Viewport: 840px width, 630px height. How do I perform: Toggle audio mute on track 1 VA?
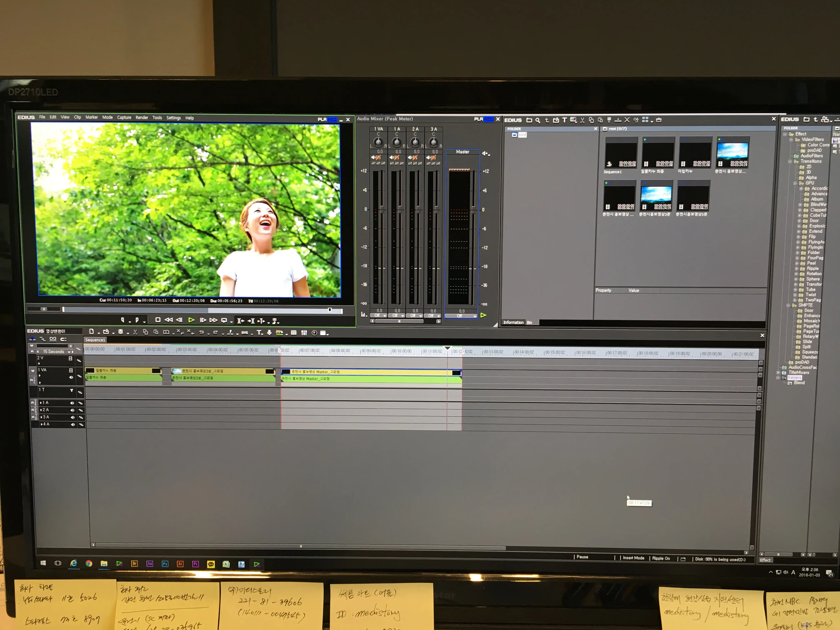71,377
